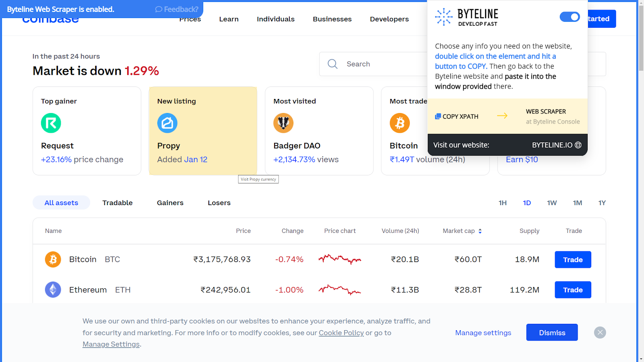Click the Request coin logo icon
The image size is (644, 362).
point(51,123)
